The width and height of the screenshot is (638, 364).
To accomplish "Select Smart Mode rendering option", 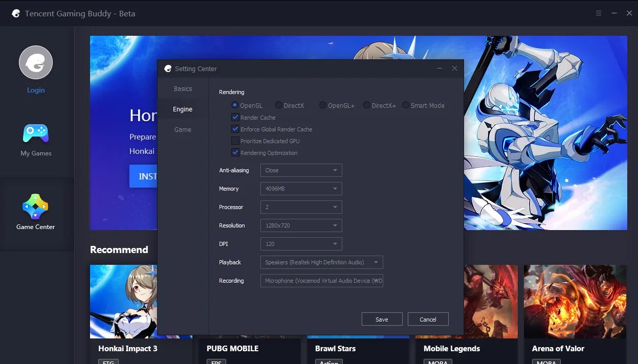I will click(x=405, y=105).
